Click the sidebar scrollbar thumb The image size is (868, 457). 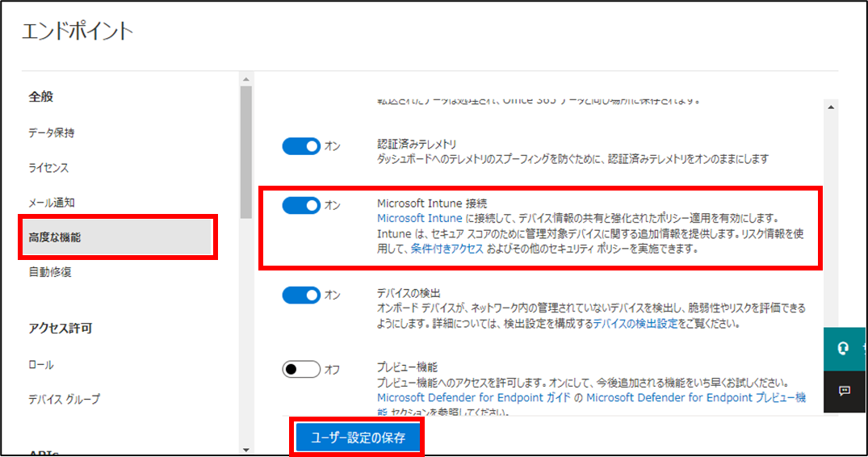tap(246, 152)
